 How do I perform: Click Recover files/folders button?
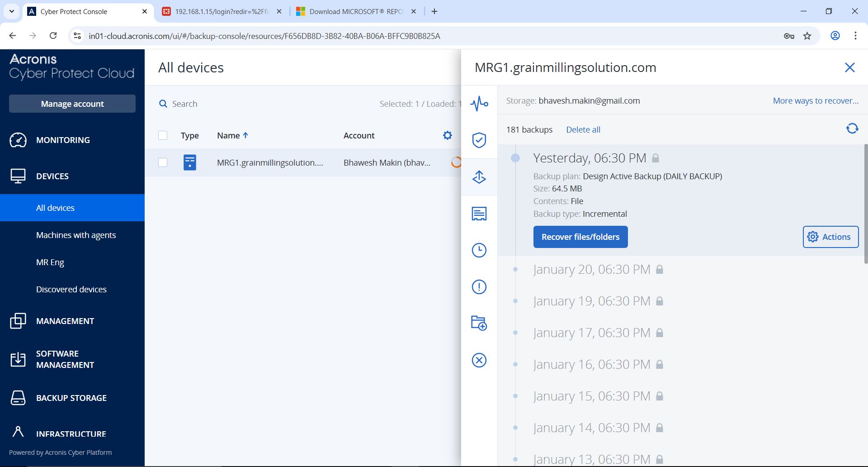580,237
